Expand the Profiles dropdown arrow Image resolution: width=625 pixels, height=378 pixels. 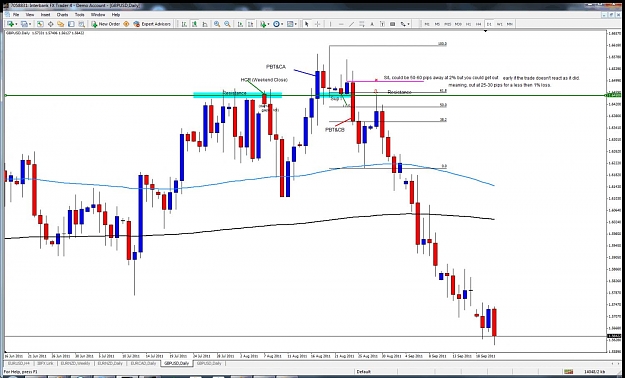click(x=30, y=24)
